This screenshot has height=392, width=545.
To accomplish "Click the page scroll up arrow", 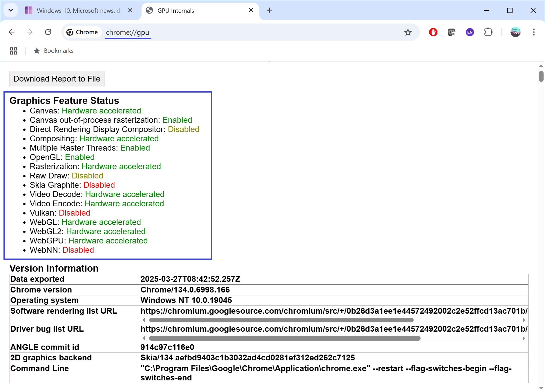I will 541,66.
